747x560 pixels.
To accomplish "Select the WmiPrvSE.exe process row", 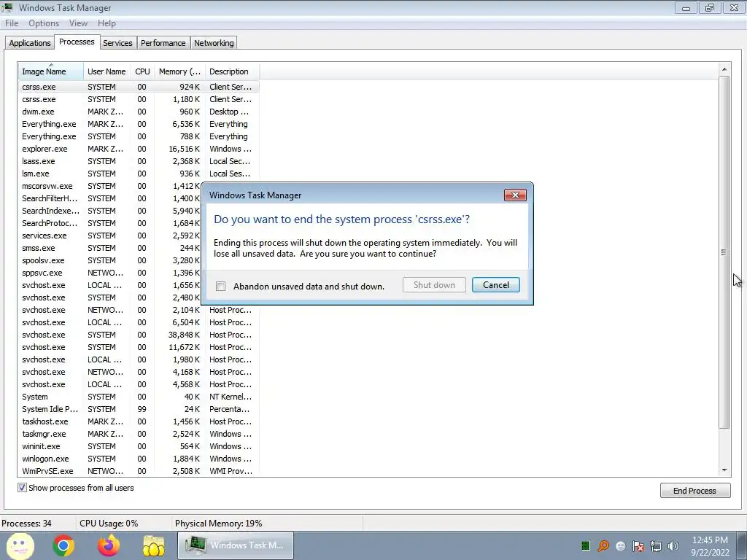I will coord(139,471).
